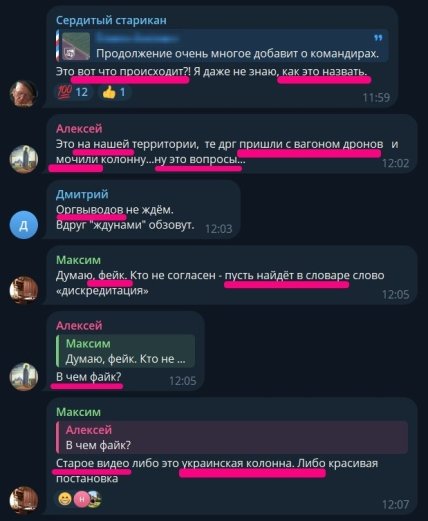428x521 pixels.
Task: Click the pink Н reactor avatar
Action: point(82,499)
